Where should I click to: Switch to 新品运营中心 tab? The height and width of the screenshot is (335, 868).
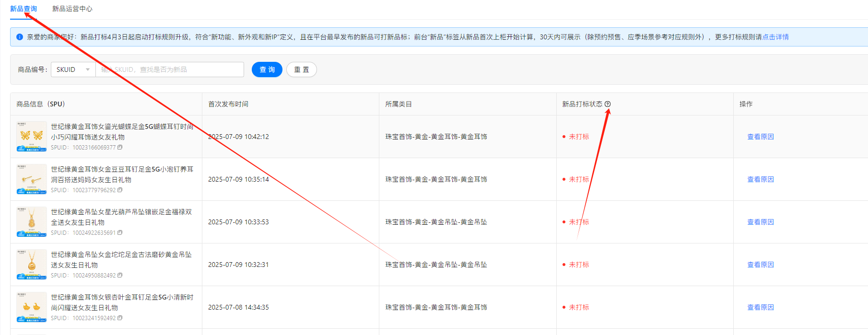72,9
